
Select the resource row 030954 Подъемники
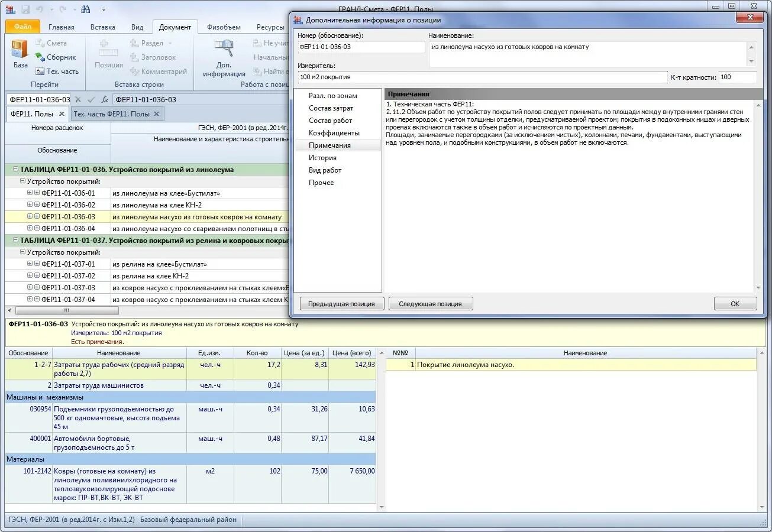coord(190,418)
